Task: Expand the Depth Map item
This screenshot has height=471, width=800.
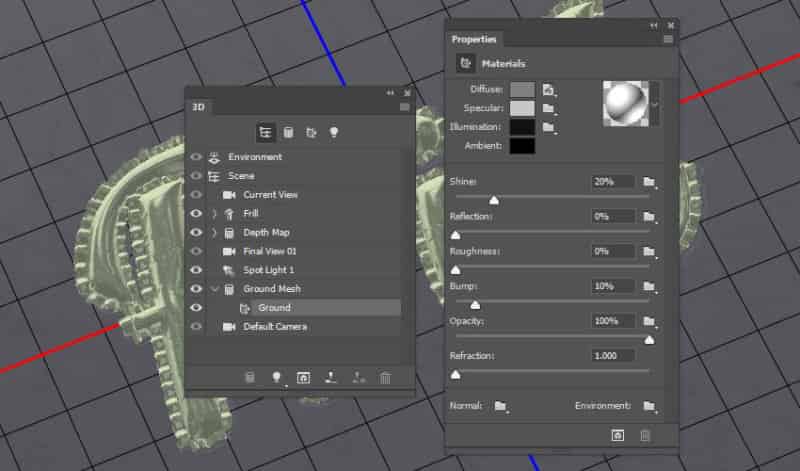Action: click(214, 232)
